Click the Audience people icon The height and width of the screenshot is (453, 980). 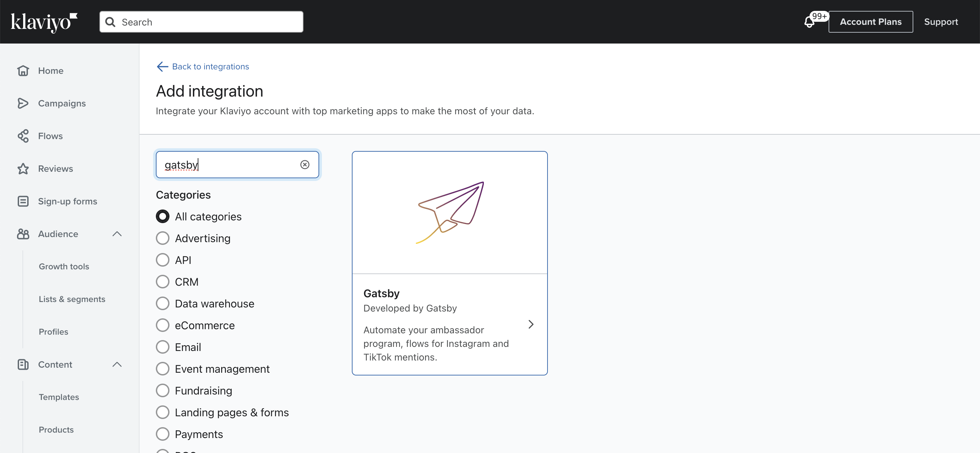point(23,234)
